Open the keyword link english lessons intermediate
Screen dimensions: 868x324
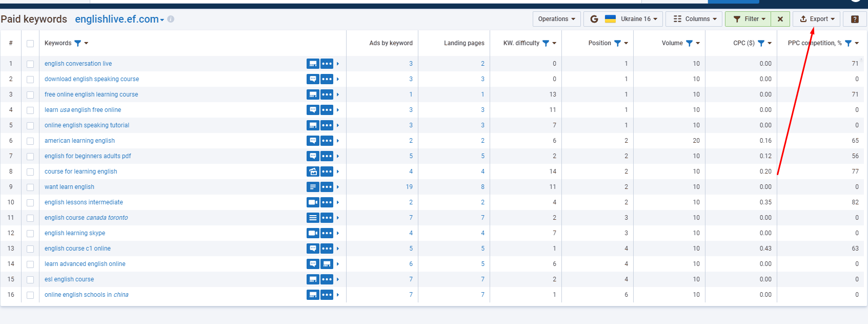click(x=84, y=202)
